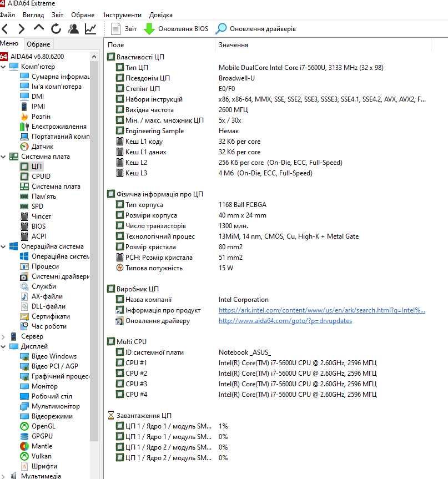
Task: Collapse the Дисплей tree node
Action: pos(3,347)
